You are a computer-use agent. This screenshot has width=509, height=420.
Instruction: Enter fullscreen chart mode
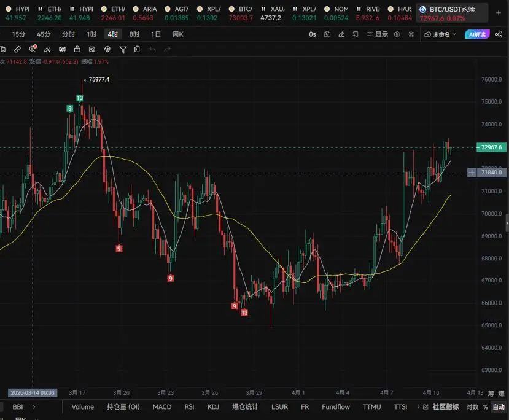tap(411, 34)
